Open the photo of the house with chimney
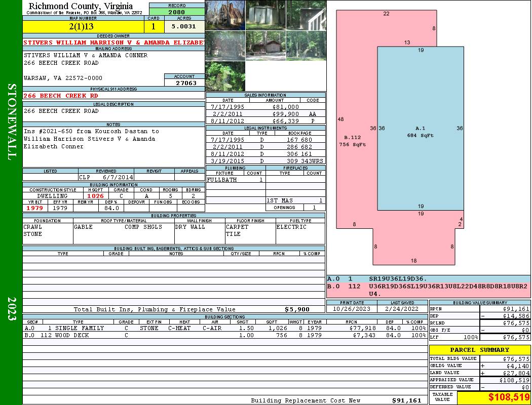The width and height of the screenshot is (532, 405). click(x=225, y=15)
